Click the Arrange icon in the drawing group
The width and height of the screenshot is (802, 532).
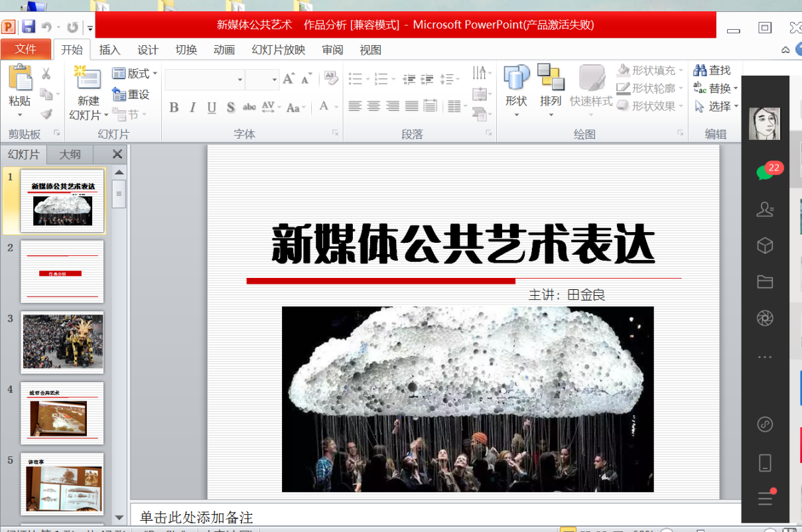point(551,77)
